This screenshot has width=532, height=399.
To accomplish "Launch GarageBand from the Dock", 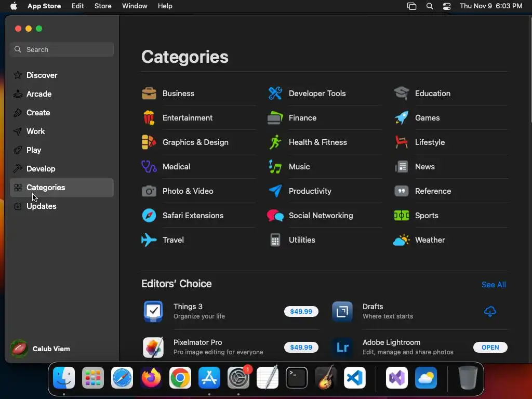I will click(326, 377).
